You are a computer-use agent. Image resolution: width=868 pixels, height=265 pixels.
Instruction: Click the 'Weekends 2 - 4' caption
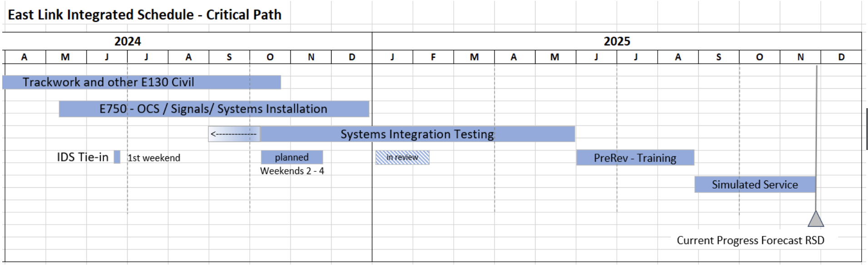(x=292, y=171)
